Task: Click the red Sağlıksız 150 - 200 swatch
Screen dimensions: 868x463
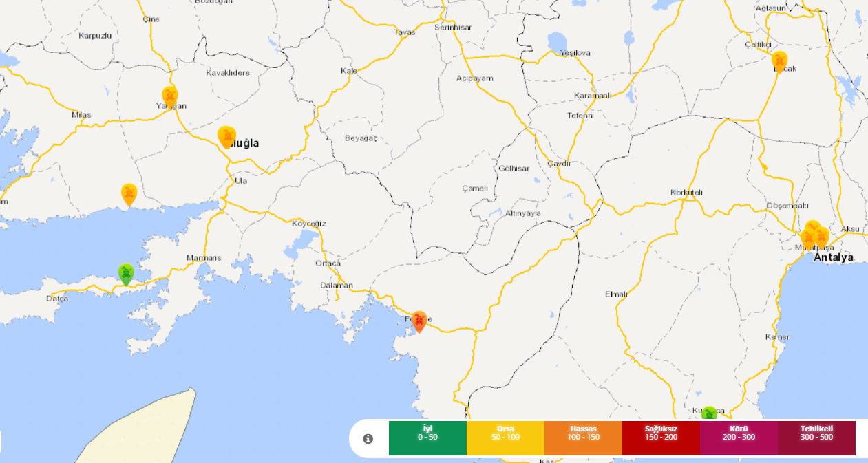Action: point(661,438)
